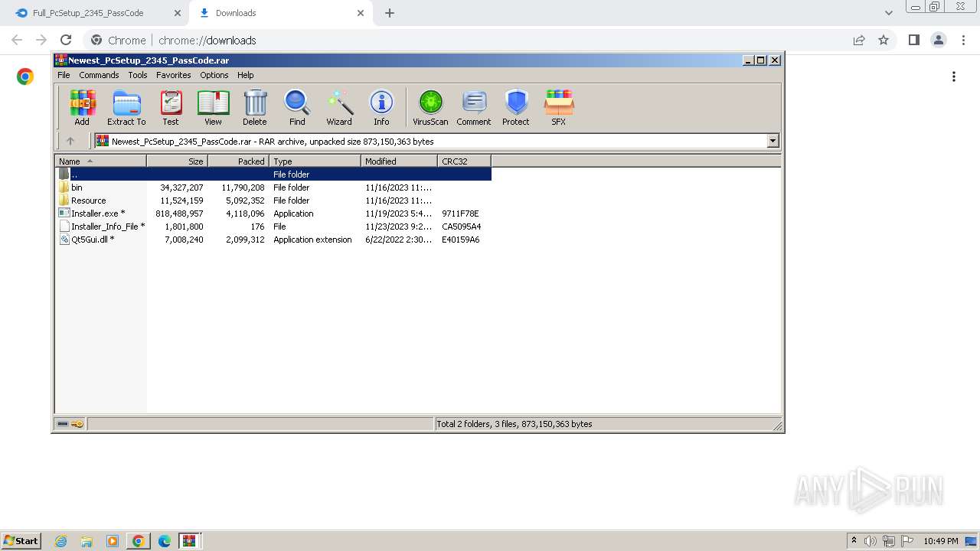Open Chrome side panel icon
This screenshot has height=551, width=980.
(x=913, y=40)
